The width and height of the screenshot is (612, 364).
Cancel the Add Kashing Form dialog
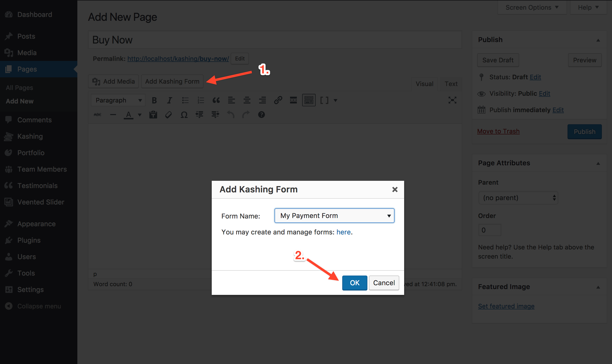tap(384, 283)
